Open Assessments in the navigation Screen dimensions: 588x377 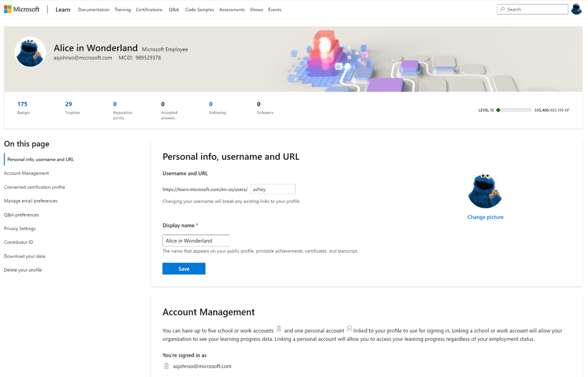[x=232, y=9]
